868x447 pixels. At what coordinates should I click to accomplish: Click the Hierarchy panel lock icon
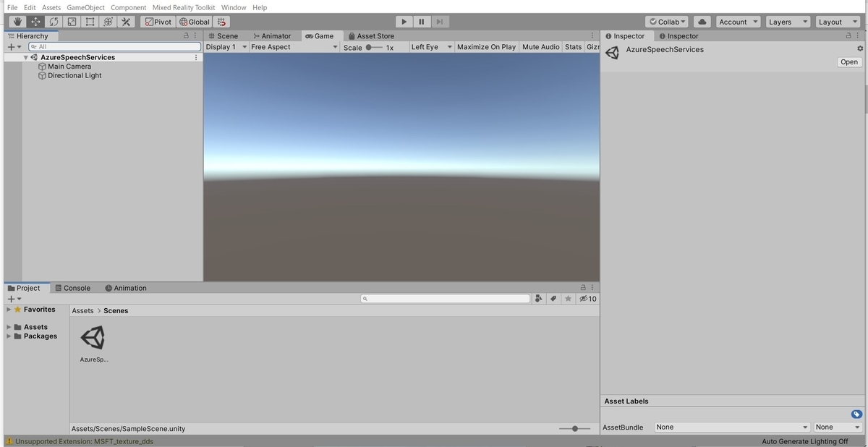click(x=186, y=35)
